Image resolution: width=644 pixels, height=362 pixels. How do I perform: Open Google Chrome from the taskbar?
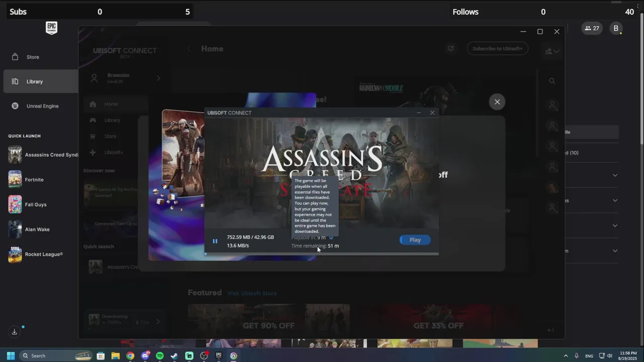point(130,355)
